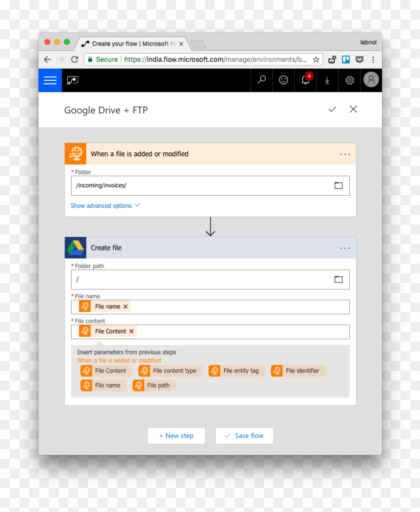420x512 pixels.
Task: Insert File Content parameter chip
Action: click(x=106, y=370)
